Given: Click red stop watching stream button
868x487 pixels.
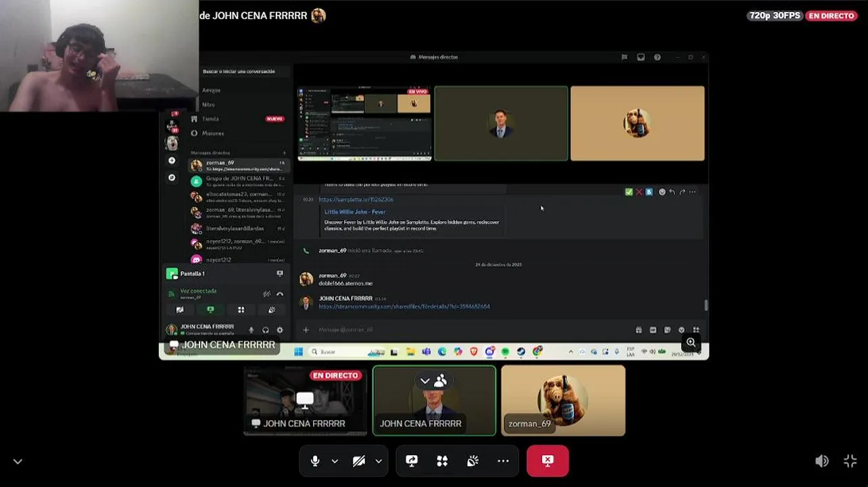Looking at the screenshot, I should [x=548, y=461].
